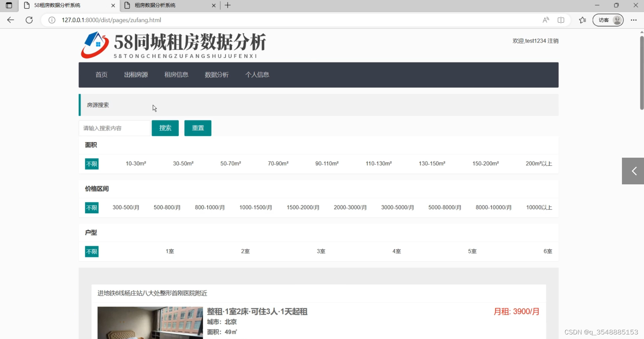Viewport: 644px width, 339px height.
Task: Filter by price 3000-5000/月
Action: tap(398, 208)
